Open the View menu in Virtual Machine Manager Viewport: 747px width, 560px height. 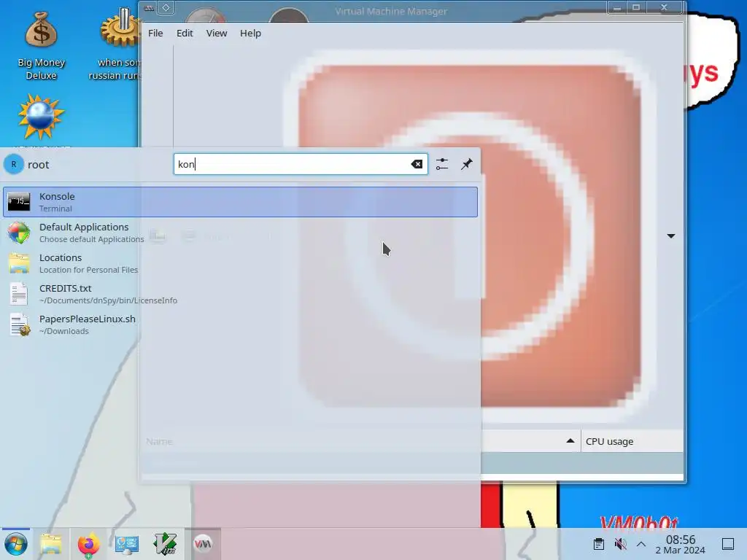point(216,34)
